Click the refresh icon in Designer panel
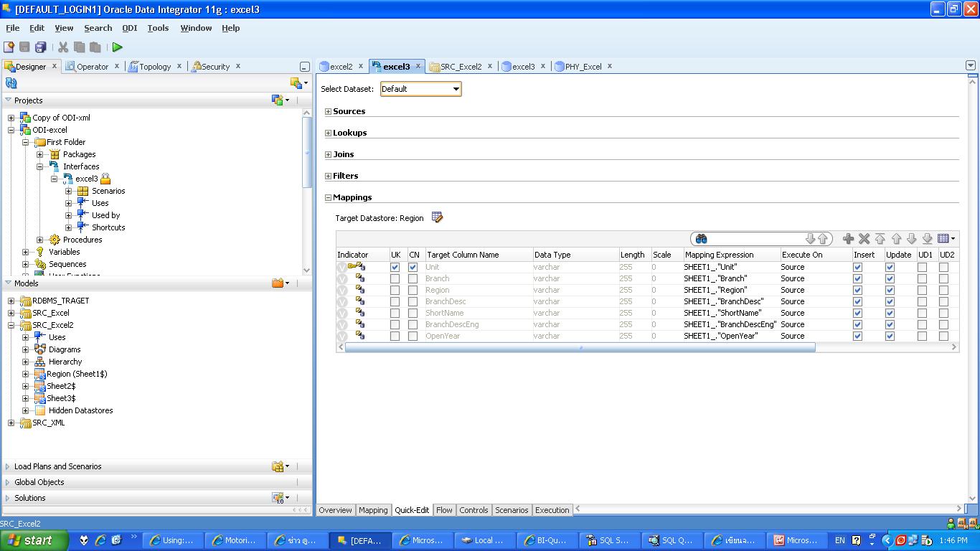This screenshot has width=980, height=551. (11, 83)
